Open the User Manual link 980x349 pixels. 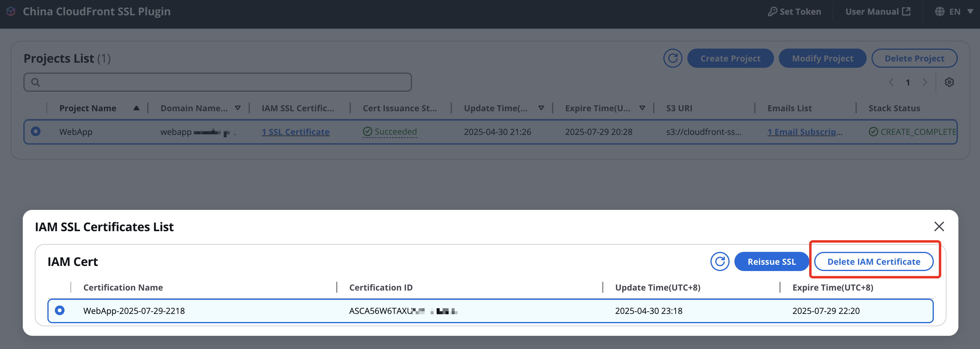coord(878,12)
